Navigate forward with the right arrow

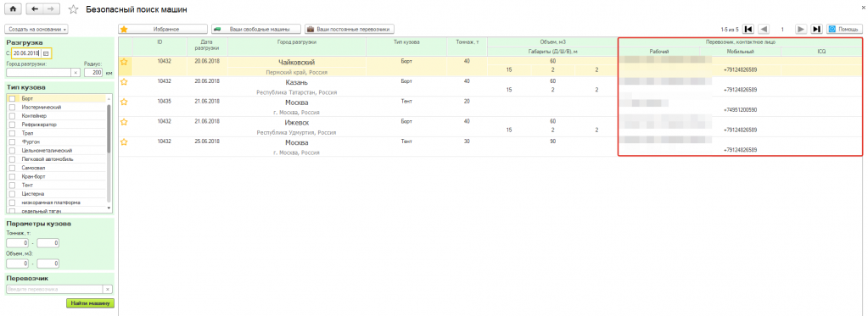point(52,9)
